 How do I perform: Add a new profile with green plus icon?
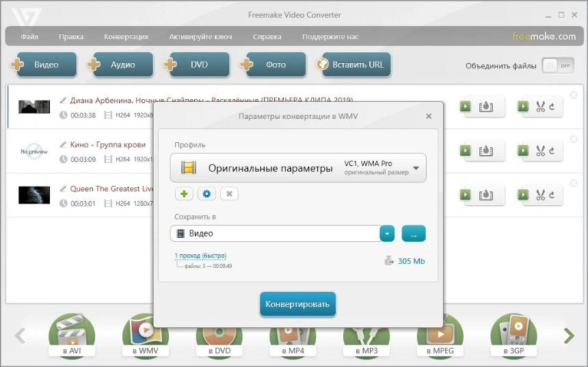(x=184, y=194)
